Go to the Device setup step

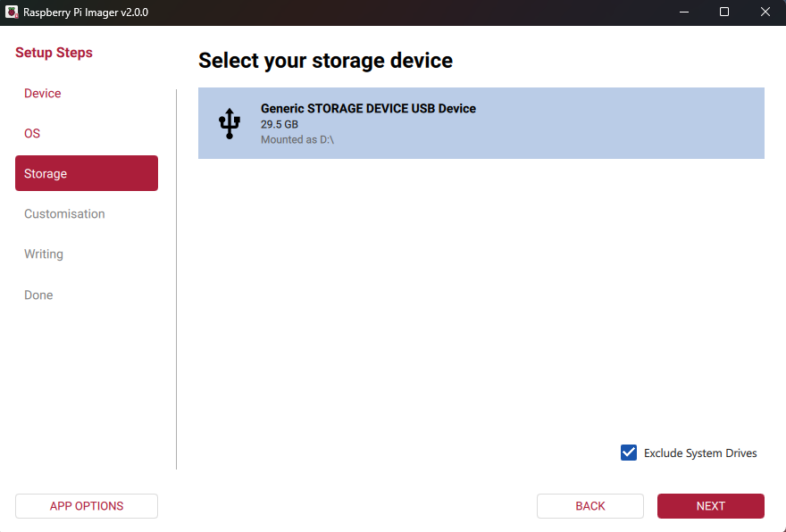pyautogui.click(x=42, y=93)
